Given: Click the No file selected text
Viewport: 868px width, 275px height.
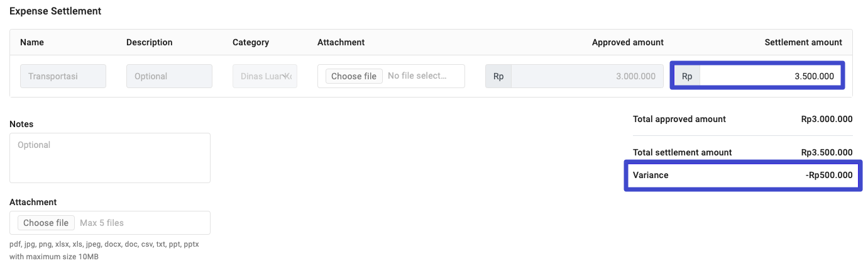Looking at the screenshot, I should click(x=417, y=76).
